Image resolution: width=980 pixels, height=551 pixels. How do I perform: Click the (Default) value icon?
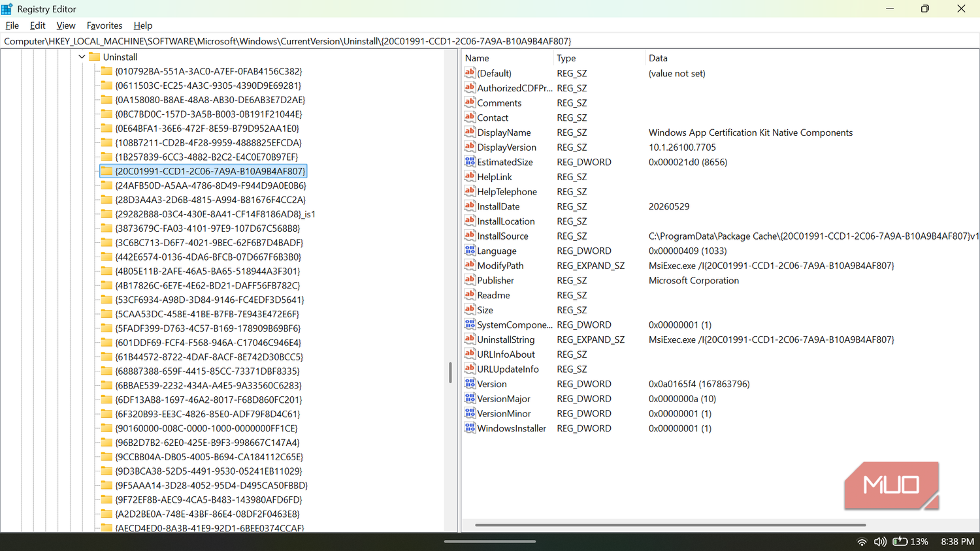tap(470, 72)
